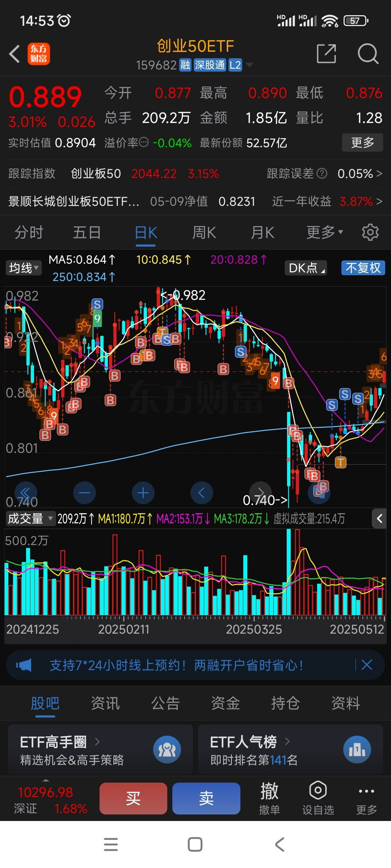Tap the megaphone announcement icon

coord(24,665)
